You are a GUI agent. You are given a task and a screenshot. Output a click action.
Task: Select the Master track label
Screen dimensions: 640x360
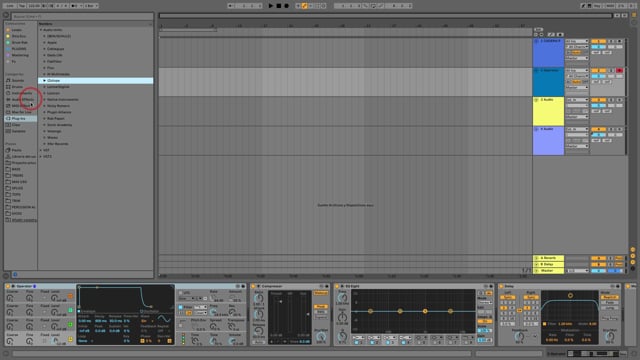[x=548, y=271]
